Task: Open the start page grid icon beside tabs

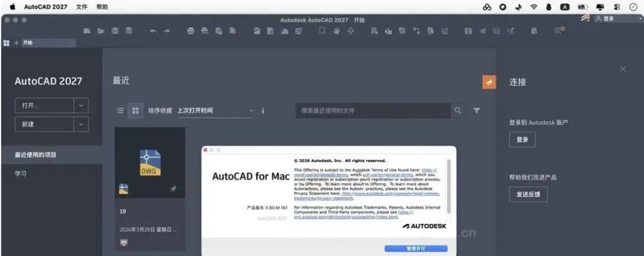Action: (x=6, y=43)
